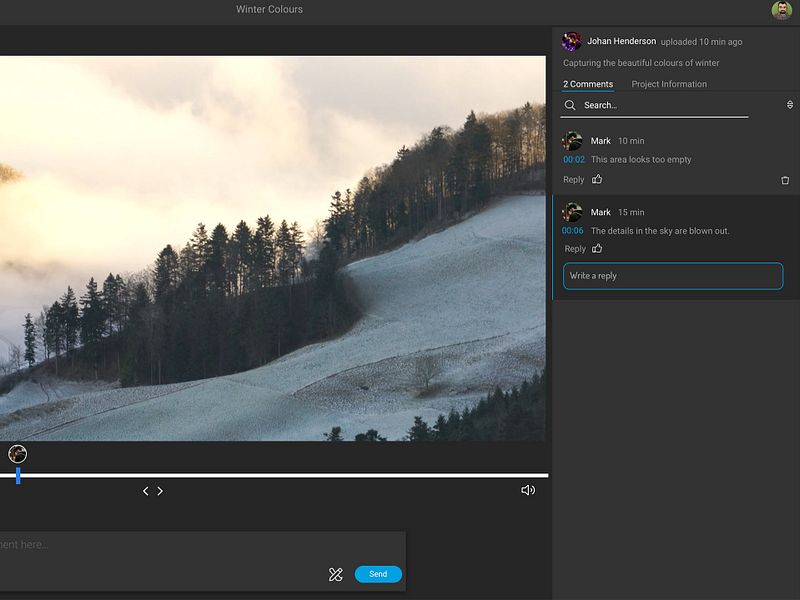Click Mark's avatar on the 15 min comment
Image resolution: width=800 pixels, height=600 pixels.
pyautogui.click(x=572, y=212)
